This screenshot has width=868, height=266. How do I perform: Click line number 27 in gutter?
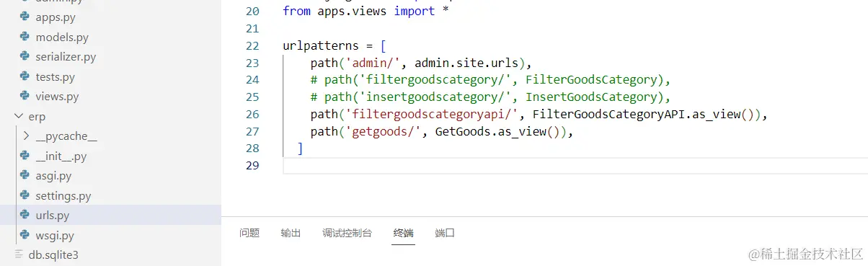point(252,132)
